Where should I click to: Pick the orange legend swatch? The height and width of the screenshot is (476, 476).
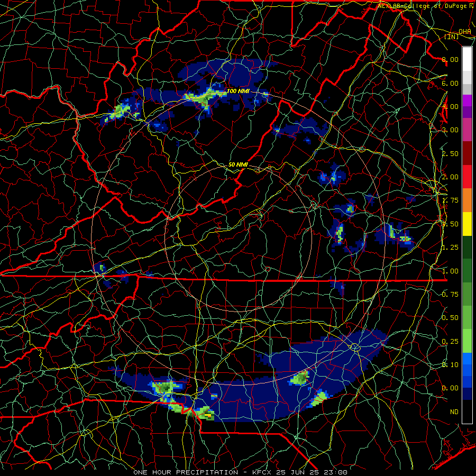coord(467,200)
